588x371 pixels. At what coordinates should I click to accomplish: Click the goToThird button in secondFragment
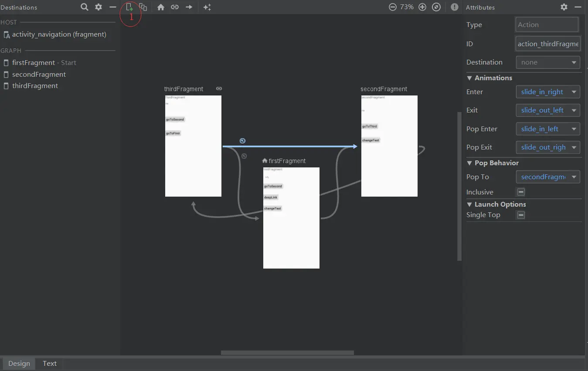[x=370, y=126]
